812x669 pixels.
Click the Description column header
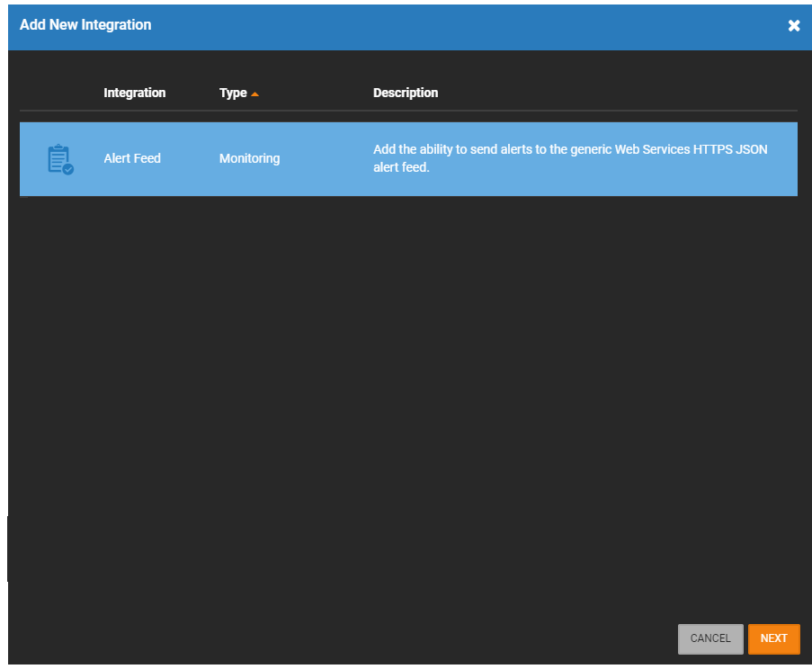click(406, 93)
